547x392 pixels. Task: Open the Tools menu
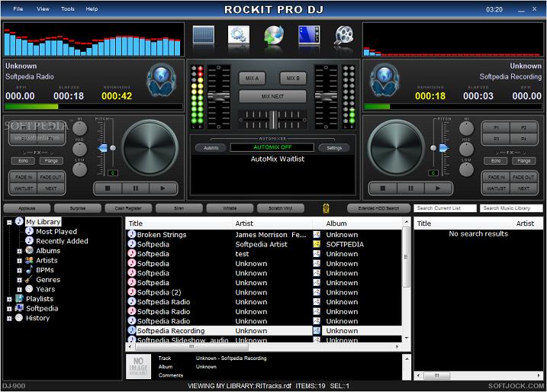[68, 8]
